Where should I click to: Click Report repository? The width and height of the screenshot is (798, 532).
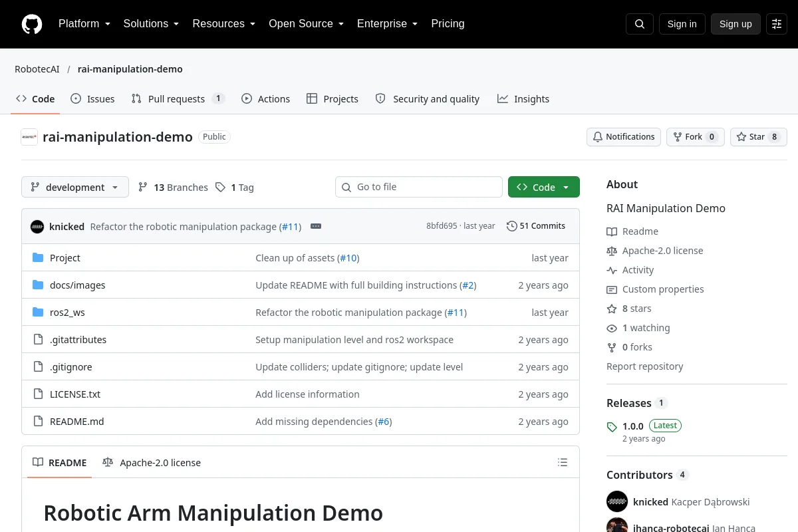645,366
